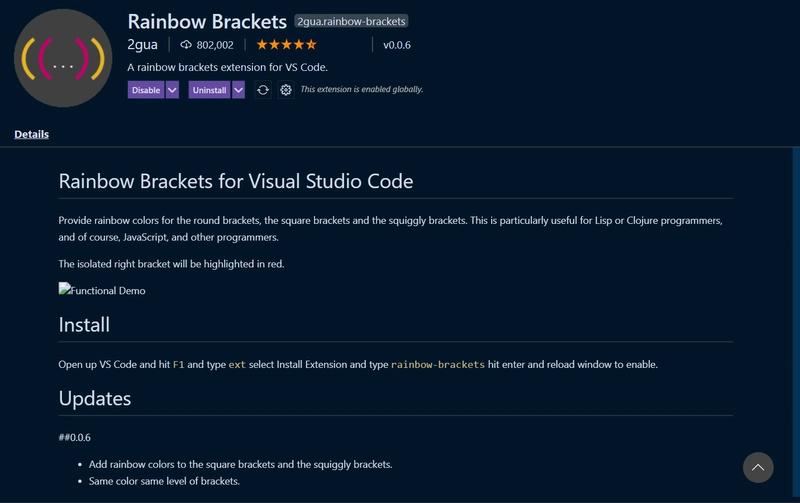Screen dimensions: 800x503
Task: Click the Updates section heading
Action: (95, 398)
